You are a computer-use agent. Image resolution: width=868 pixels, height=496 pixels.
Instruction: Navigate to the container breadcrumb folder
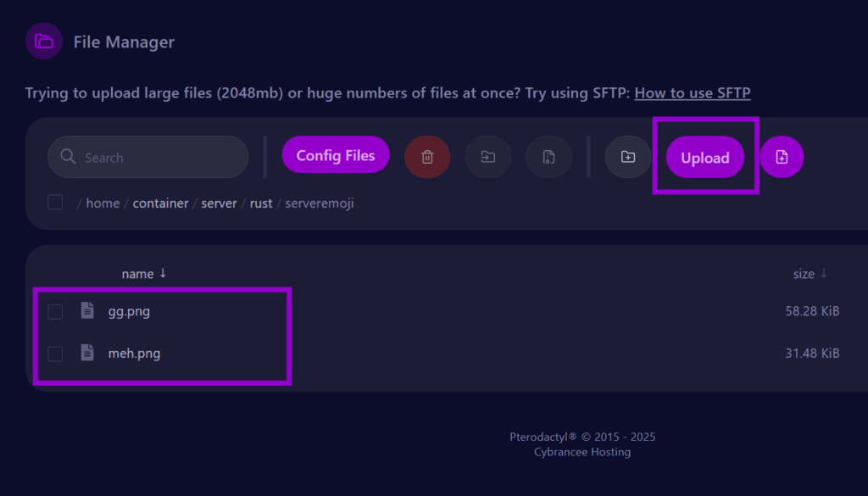tap(160, 203)
